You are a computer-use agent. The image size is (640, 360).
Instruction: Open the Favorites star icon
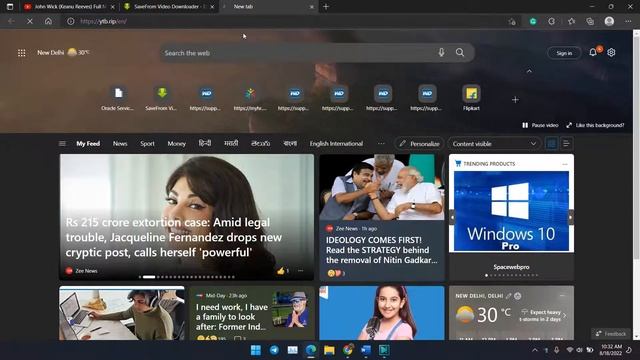pos(571,21)
